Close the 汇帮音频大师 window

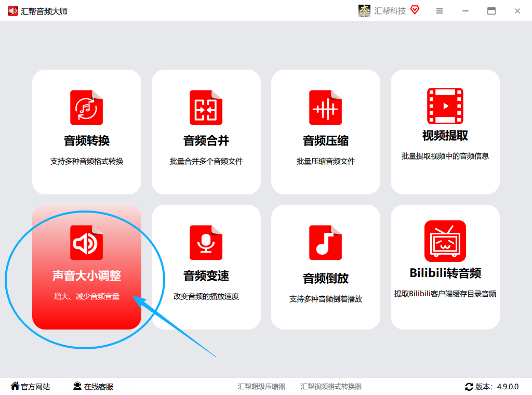(517, 11)
